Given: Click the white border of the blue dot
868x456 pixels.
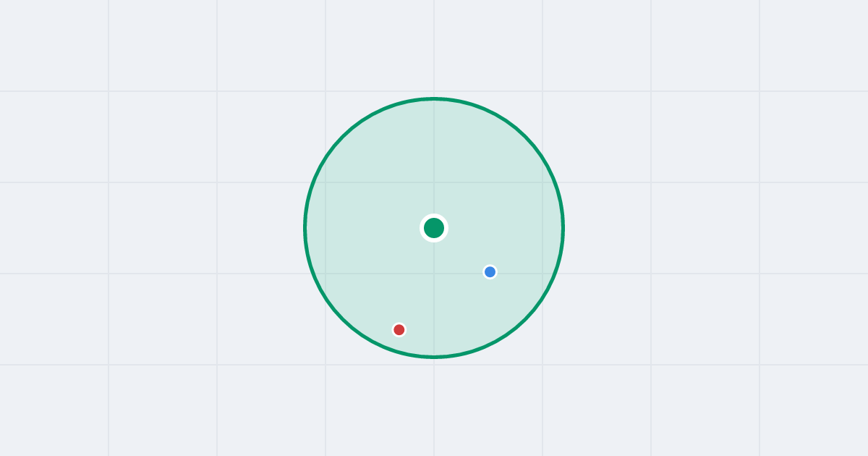Looking at the screenshot, I should (490, 266).
